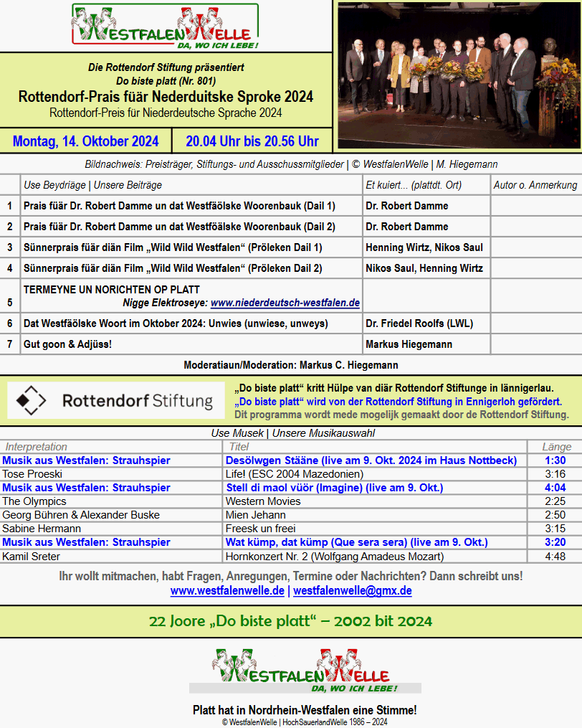Click speaker 'Nikos Saul, Henning Wirtz'

[x=424, y=268]
